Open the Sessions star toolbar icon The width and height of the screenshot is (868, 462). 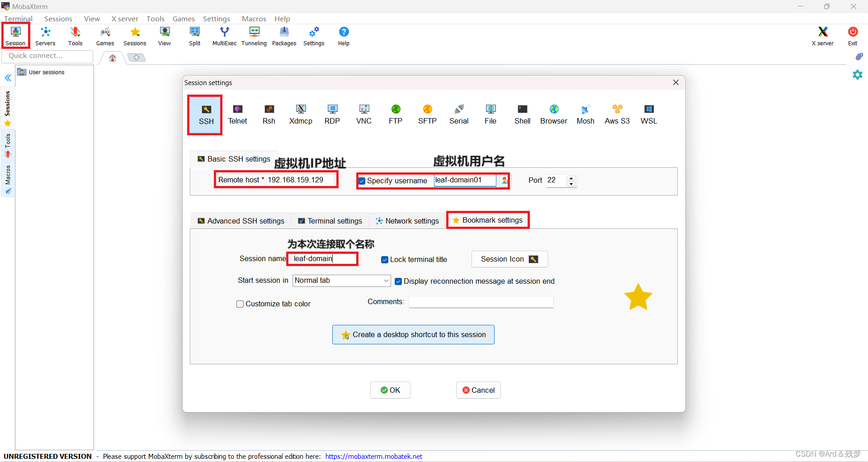pyautogui.click(x=135, y=36)
